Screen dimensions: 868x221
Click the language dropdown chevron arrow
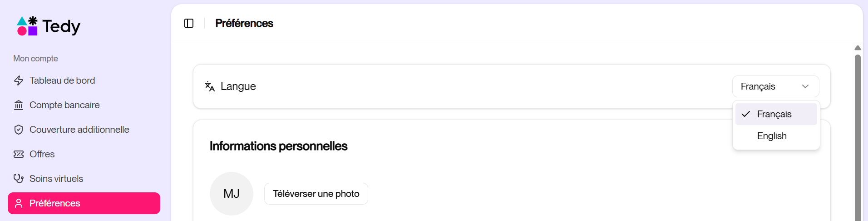[x=805, y=86]
